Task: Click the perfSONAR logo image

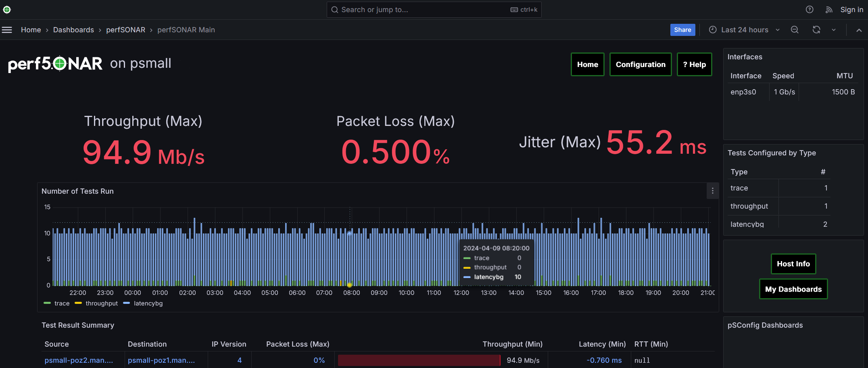Action: tap(55, 63)
